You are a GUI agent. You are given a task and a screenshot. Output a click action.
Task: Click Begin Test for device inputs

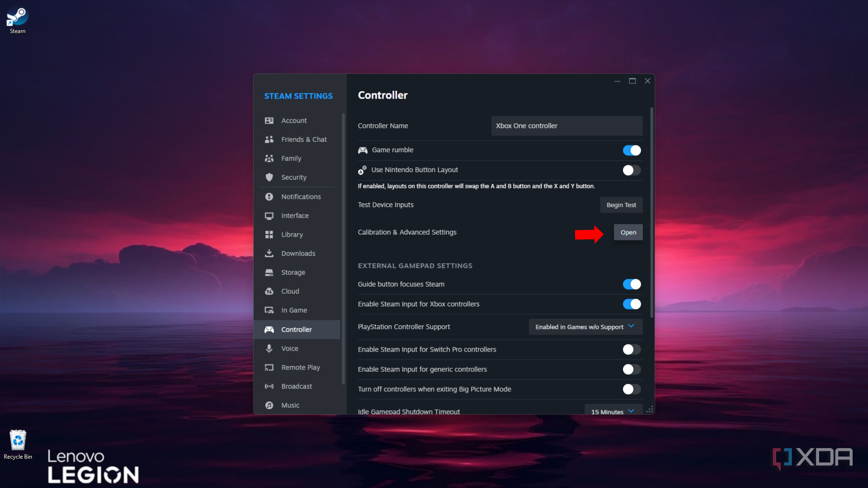[x=621, y=205]
